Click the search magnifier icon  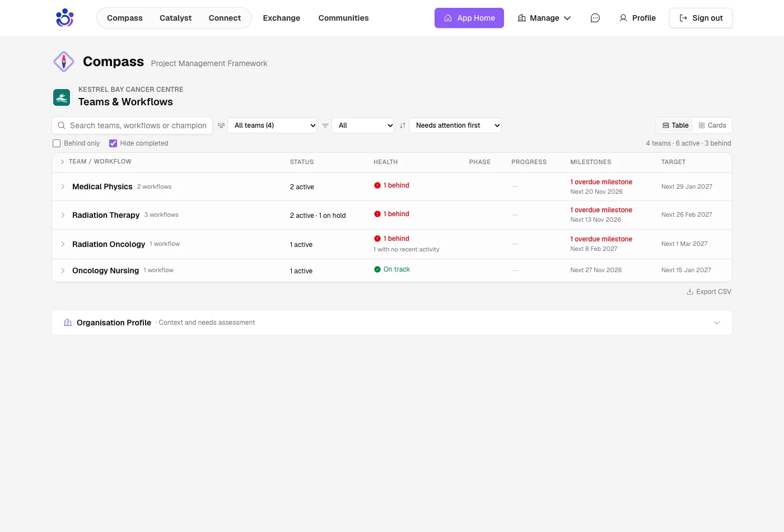click(x=62, y=125)
